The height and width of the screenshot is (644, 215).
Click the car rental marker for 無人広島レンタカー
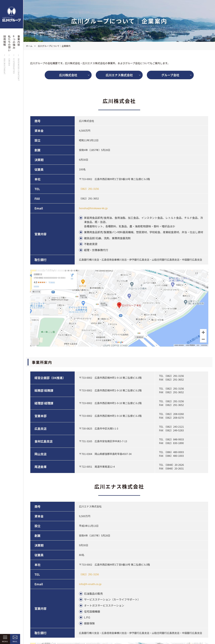click(x=172, y=285)
